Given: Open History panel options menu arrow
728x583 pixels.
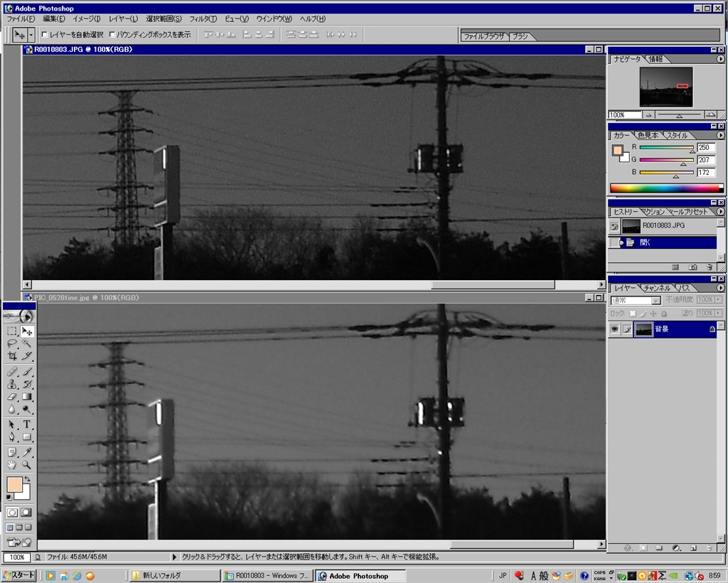Looking at the screenshot, I should coord(720,211).
